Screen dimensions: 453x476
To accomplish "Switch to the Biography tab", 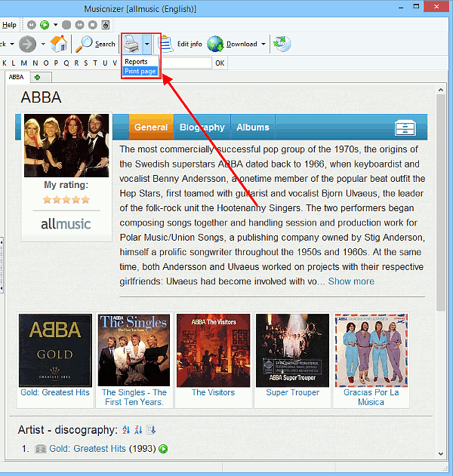I will (x=202, y=127).
